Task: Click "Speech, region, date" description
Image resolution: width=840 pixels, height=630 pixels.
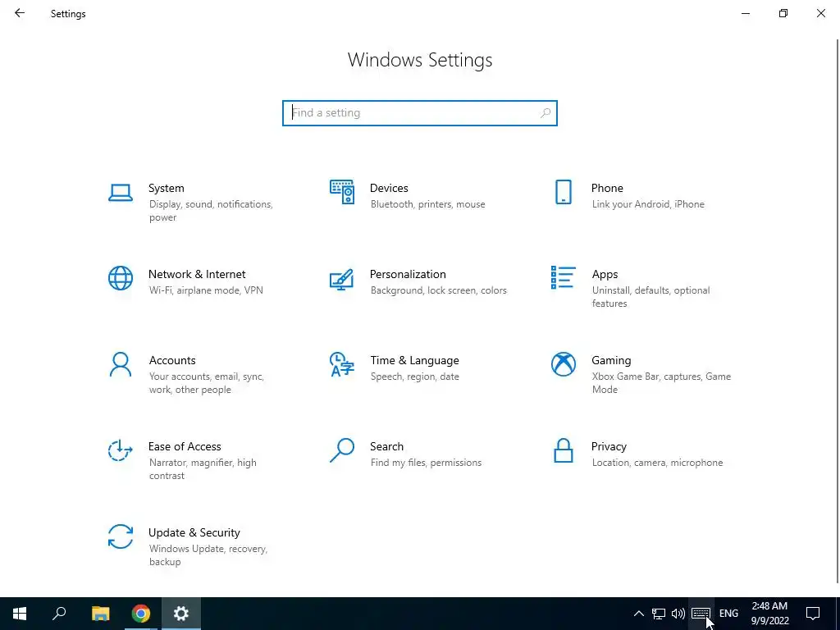Action: pos(414,377)
